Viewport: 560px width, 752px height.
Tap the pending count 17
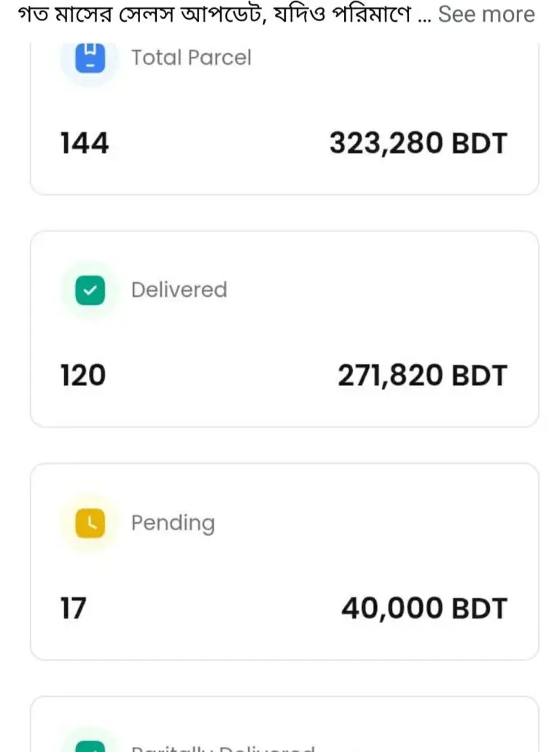pos(74,608)
